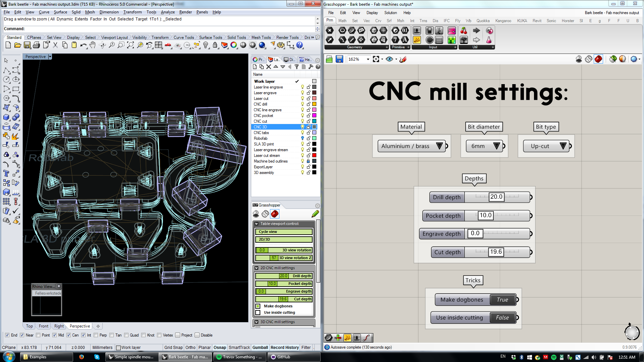
Task: Click the Cycle view button
Action: pos(284,232)
